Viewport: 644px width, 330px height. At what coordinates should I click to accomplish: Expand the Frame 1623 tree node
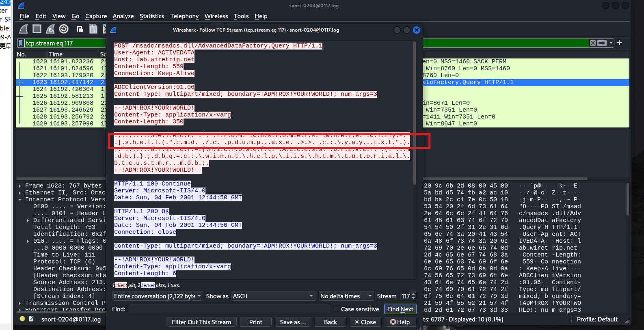[x=20, y=186]
